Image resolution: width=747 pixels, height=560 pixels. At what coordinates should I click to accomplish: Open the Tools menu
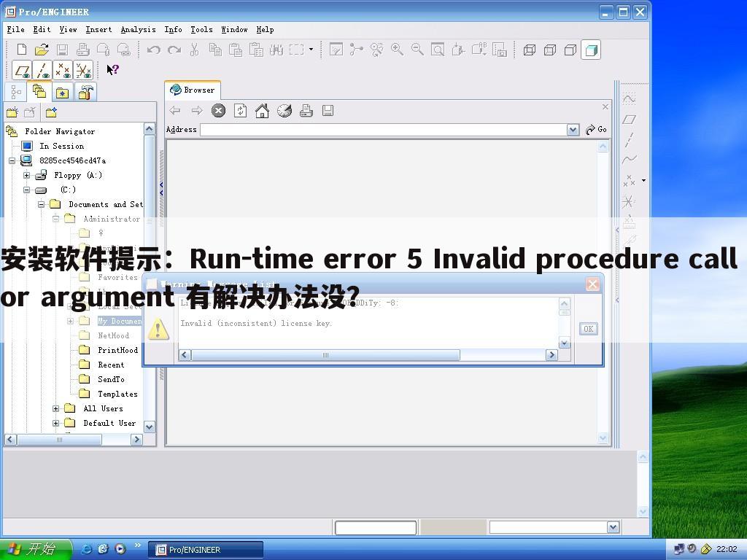201,29
